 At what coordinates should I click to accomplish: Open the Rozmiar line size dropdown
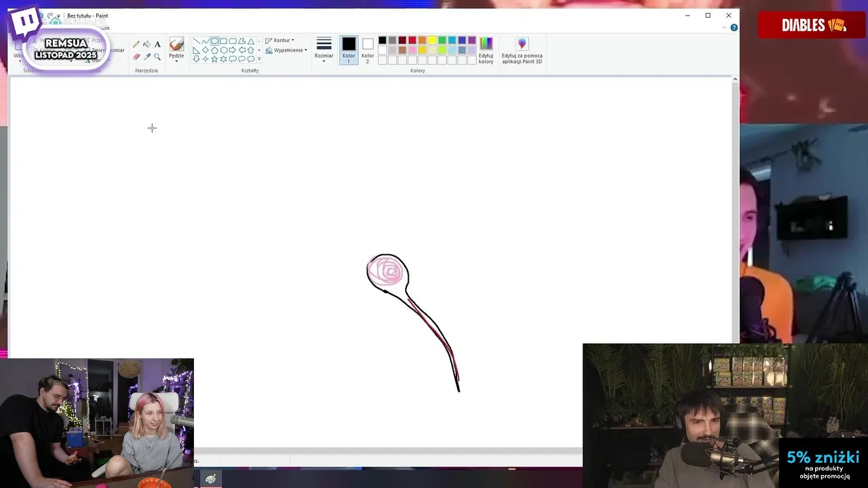coord(324,50)
